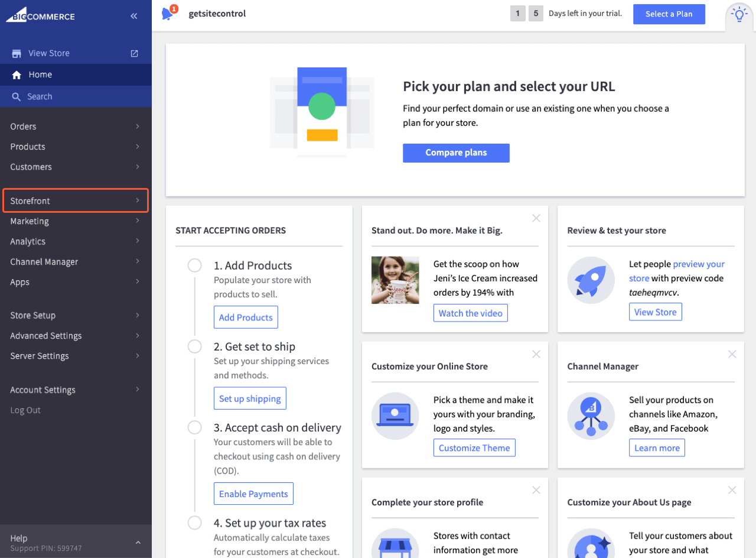Screen dimensions: 756x558
Task: Expand the Storefront menu
Action: click(x=76, y=201)
